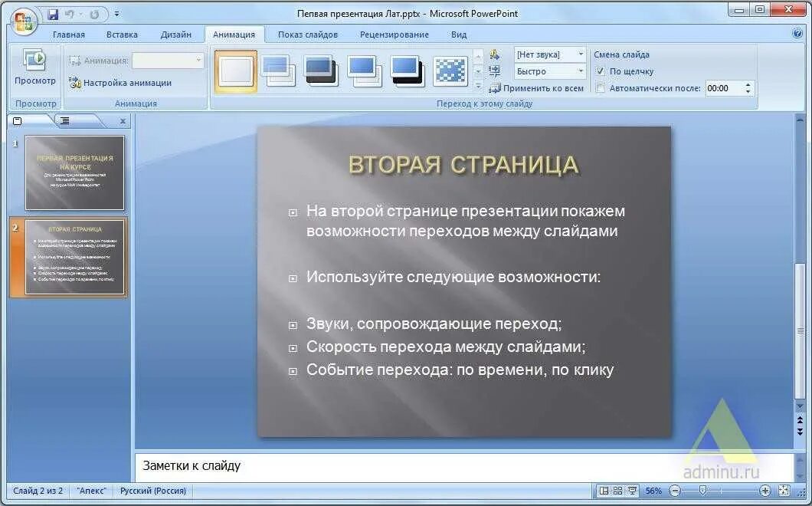Uncheck the По щелчку checkbox

(601, 71)
